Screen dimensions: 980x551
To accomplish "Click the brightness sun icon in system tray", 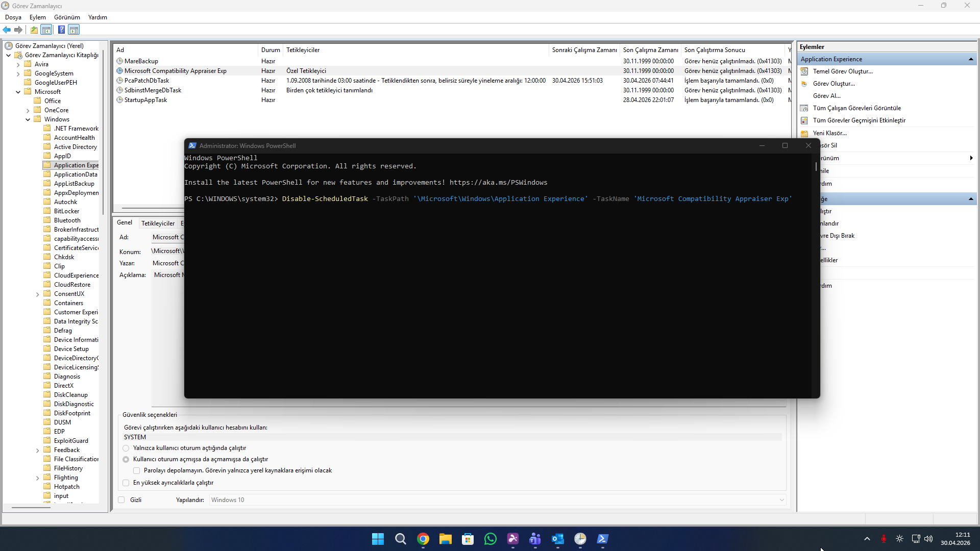I will 900,539.
